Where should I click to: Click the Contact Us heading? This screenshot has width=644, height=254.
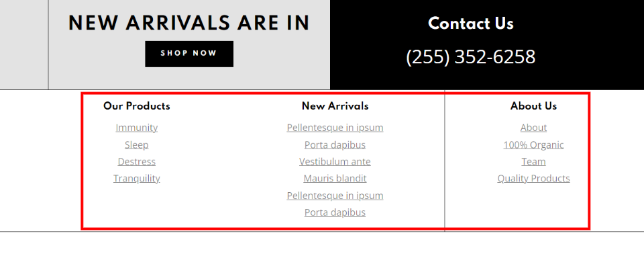(471, 24)
